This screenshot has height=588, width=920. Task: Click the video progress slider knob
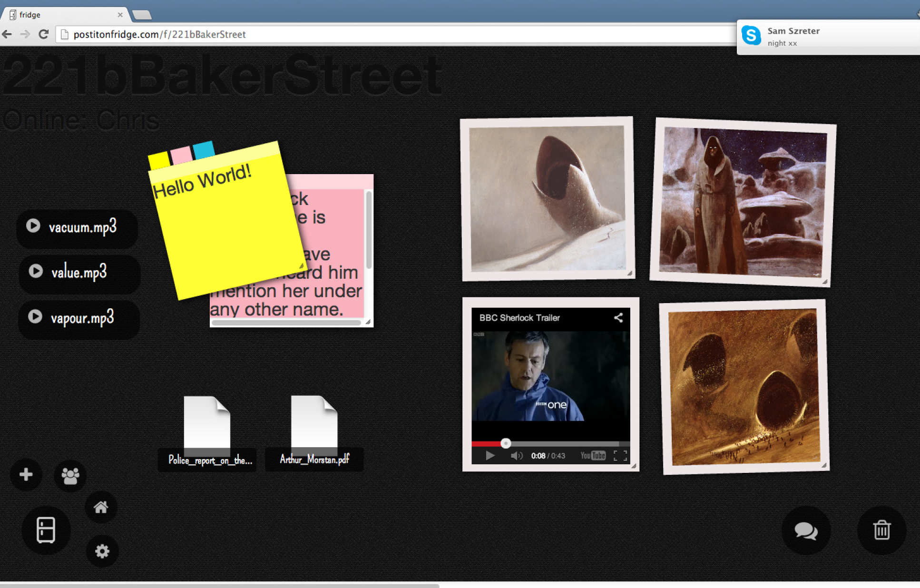[x=506, y=443]
